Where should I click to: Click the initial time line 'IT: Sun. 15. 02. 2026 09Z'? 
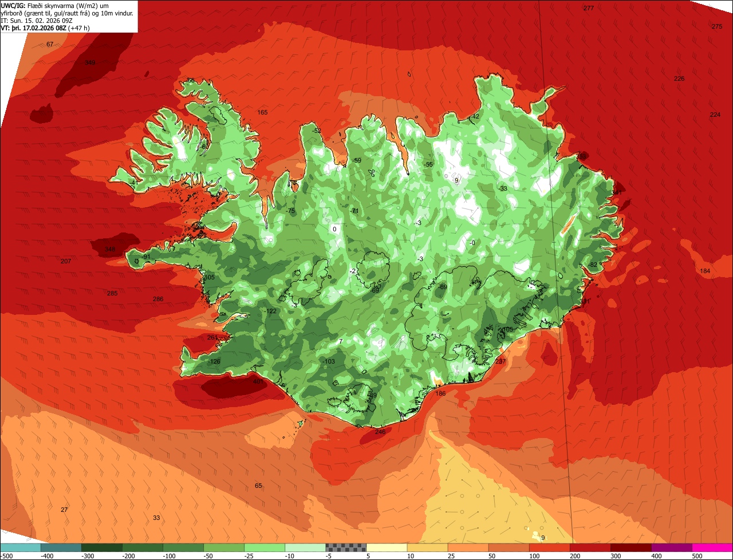(37, 20)
